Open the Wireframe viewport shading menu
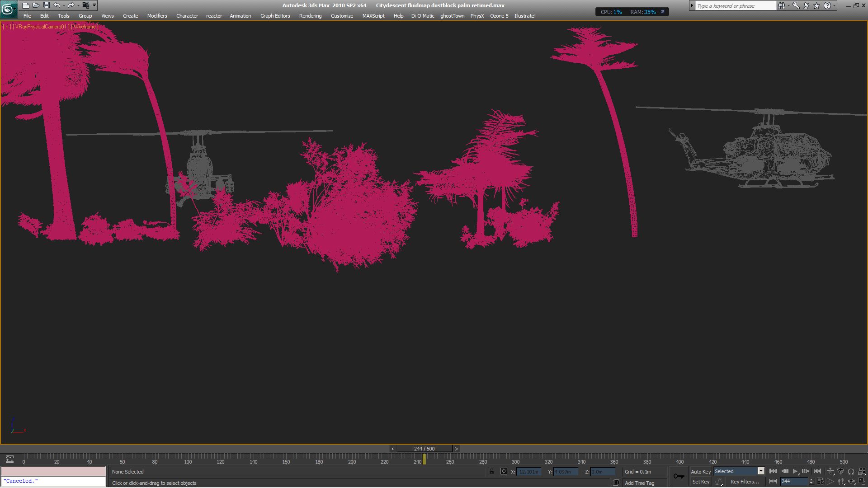This screenshot has width=868, height=488. [85, 27]
